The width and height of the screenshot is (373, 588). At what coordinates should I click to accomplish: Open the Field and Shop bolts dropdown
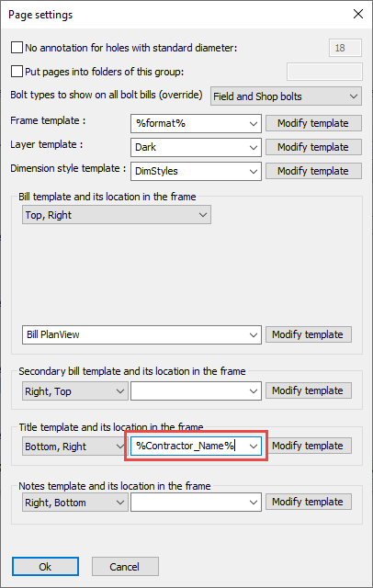(286, 96)
